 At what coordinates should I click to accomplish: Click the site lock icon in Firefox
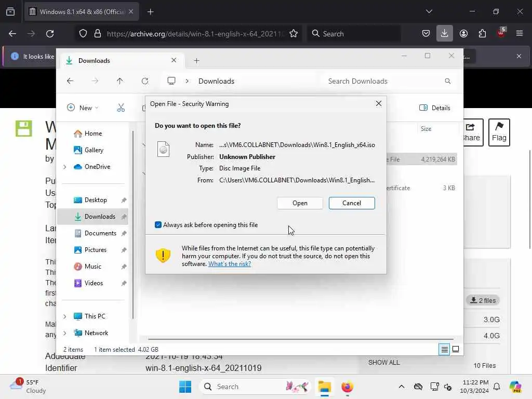98,34
